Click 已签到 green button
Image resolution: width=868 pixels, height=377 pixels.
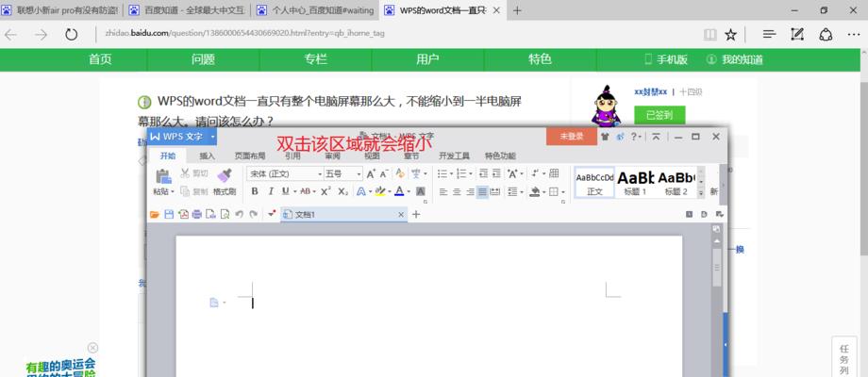click(x=659, y=115)
